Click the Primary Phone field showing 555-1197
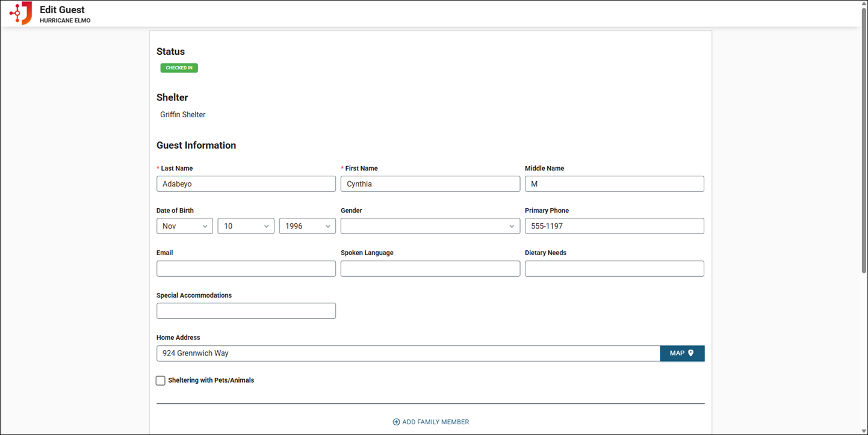 [x=614, y=226]
